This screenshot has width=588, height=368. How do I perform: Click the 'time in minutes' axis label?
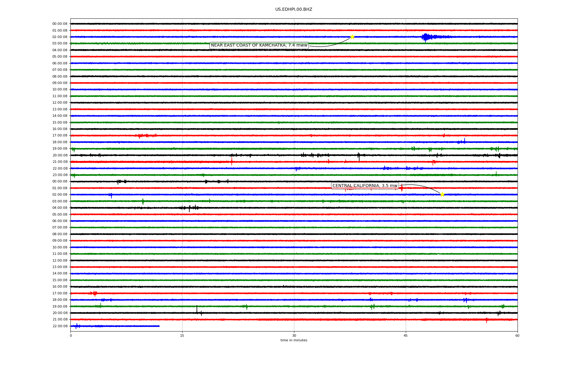(x=293, y=340)
